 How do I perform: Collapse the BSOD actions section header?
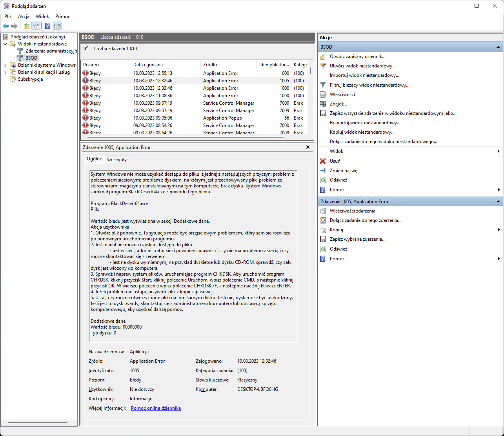[x=499, y=47]
